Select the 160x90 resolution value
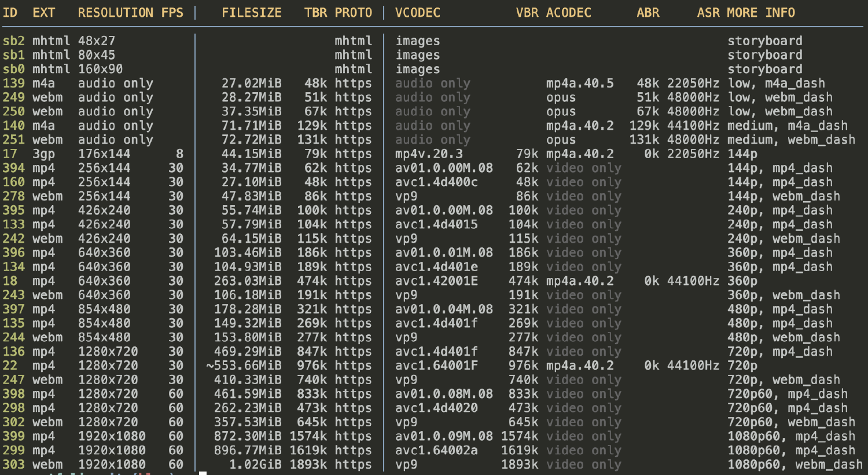Screen dimensions: 868x475 pyautogui.click(x=101, y=70)
